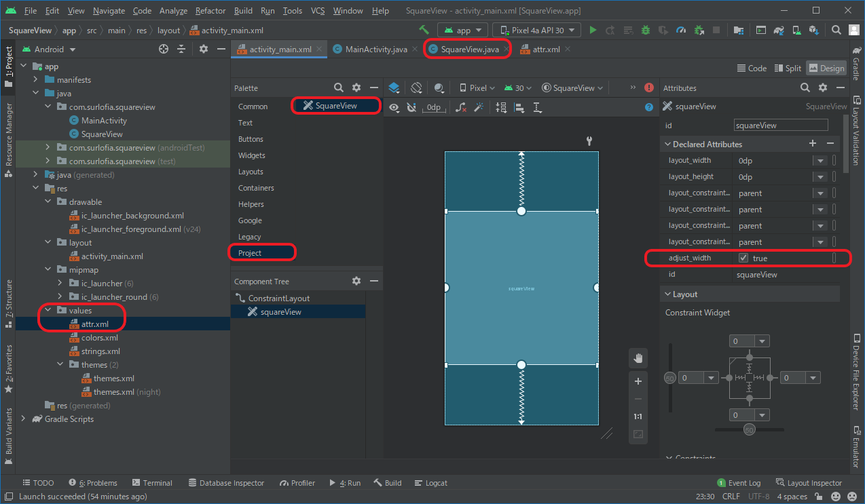865x504 pixels.
Task: Click the vertical bias slider knob
Action: 670,378
